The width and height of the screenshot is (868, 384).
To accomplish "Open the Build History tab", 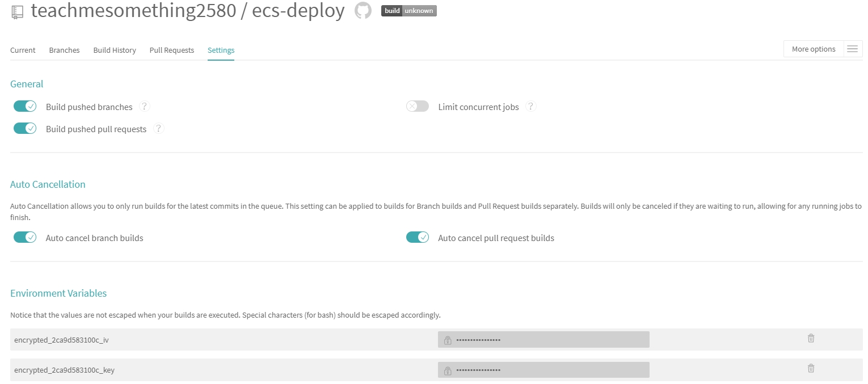I will point(115,50).
